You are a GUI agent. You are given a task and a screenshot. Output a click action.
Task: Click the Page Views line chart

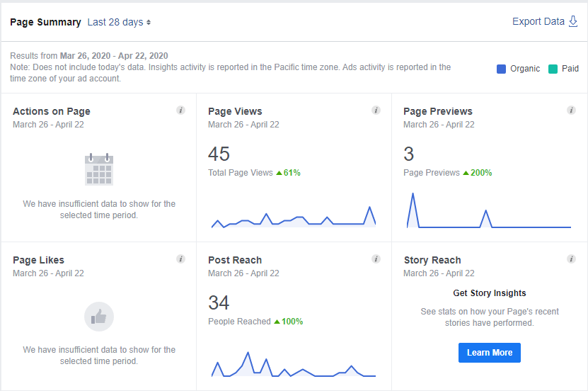click(x=294, y=218)
